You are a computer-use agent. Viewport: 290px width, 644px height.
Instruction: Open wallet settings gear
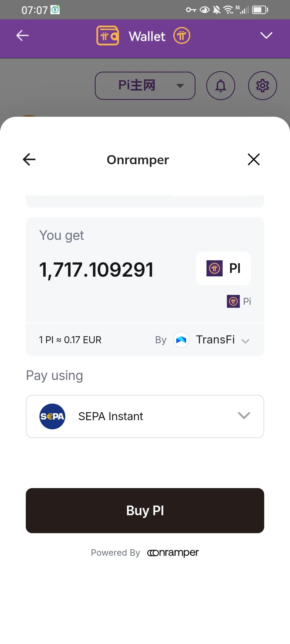(x=262, y=86)
